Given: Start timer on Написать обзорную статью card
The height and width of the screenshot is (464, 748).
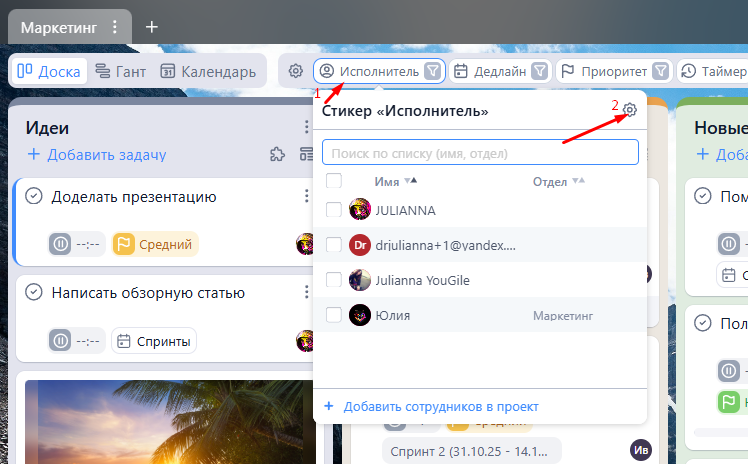Looking at the screenshot, I should 60,341.
